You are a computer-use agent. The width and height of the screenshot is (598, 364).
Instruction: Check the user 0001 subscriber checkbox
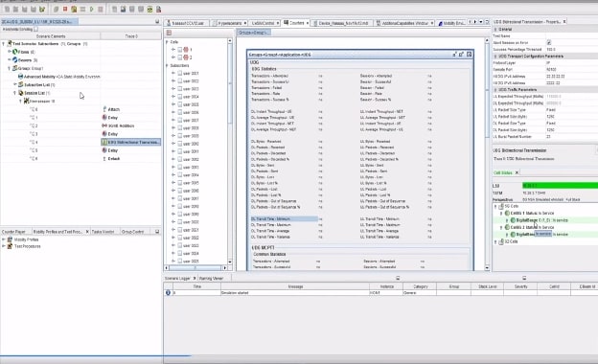[x=180, y=73]
